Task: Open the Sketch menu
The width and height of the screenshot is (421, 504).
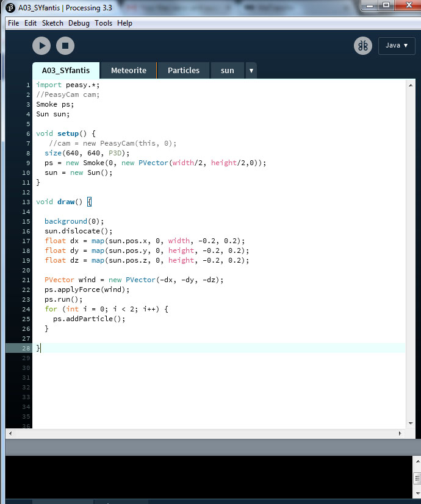Action: pyautogui.click(x=52, y=23)
